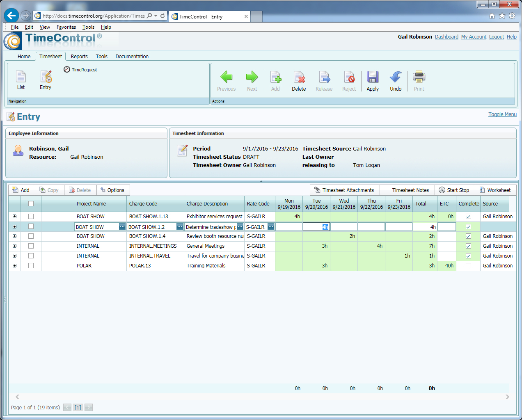
Task: Open the Dashboard link
Action: [446, 37]
